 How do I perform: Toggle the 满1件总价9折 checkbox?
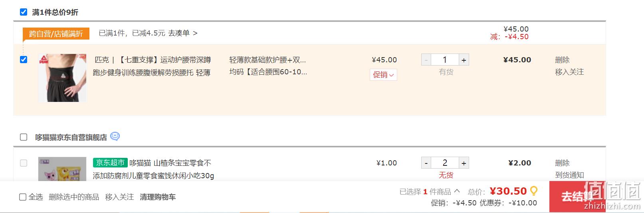click(x=24, y=12)
